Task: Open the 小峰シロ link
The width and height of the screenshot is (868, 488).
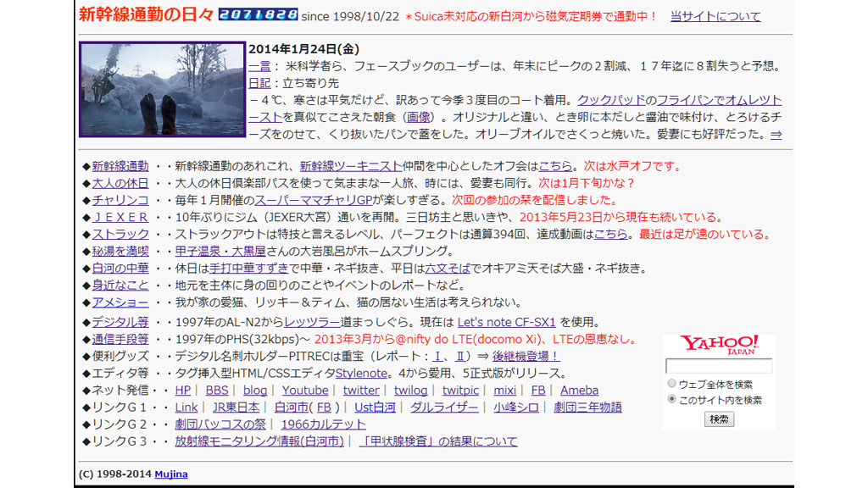Action: tap(516, 408)
